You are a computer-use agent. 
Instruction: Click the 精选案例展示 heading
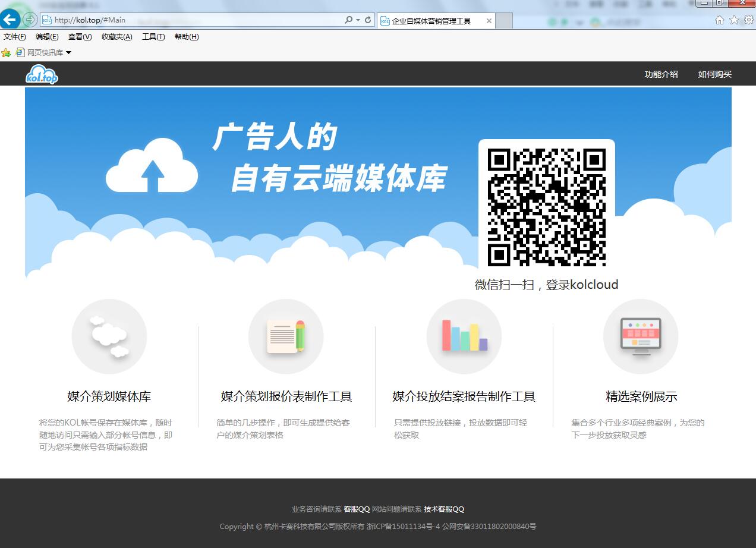click(641, 396)
